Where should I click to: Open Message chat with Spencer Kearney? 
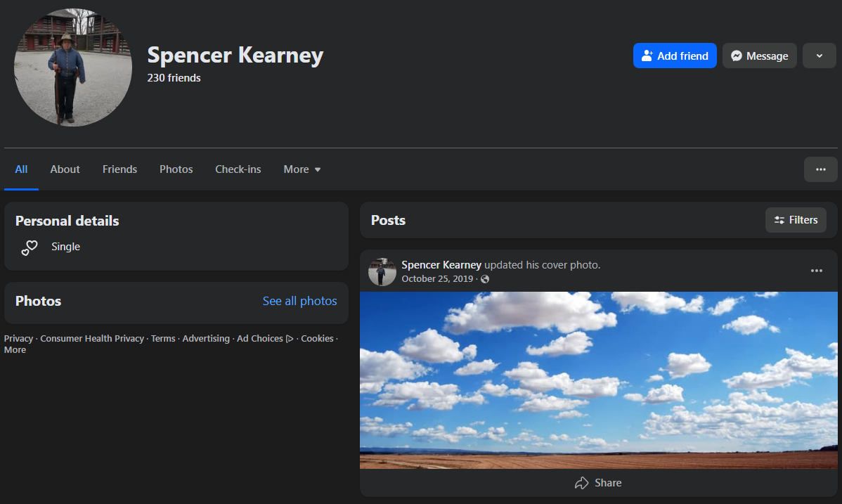tap(759, 56)
